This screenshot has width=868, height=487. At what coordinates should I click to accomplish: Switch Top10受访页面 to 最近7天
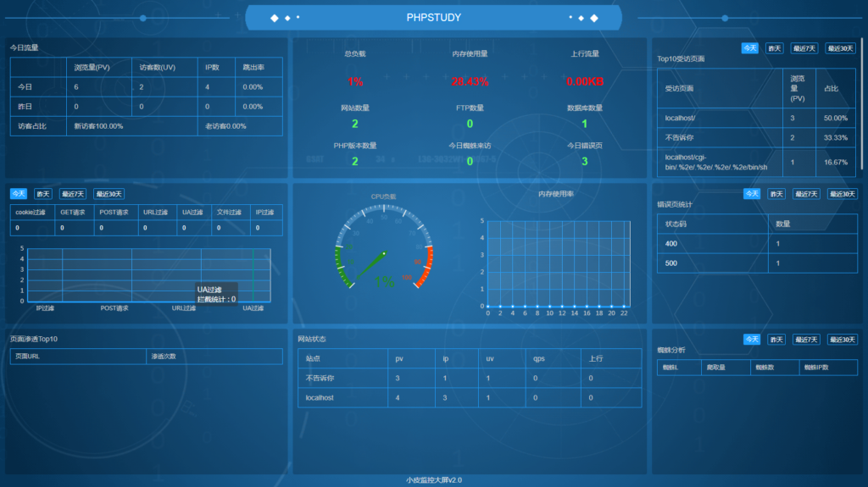point(804,48)
